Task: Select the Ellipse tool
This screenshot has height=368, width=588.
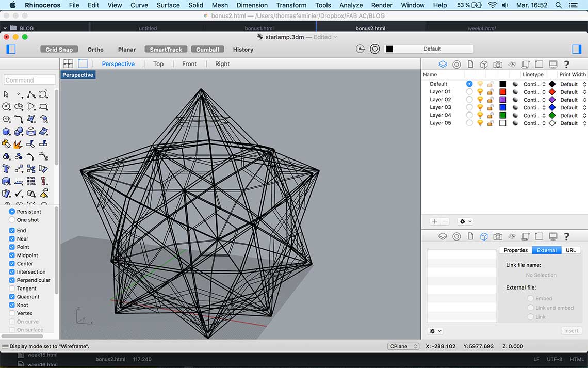Action: 19,106
